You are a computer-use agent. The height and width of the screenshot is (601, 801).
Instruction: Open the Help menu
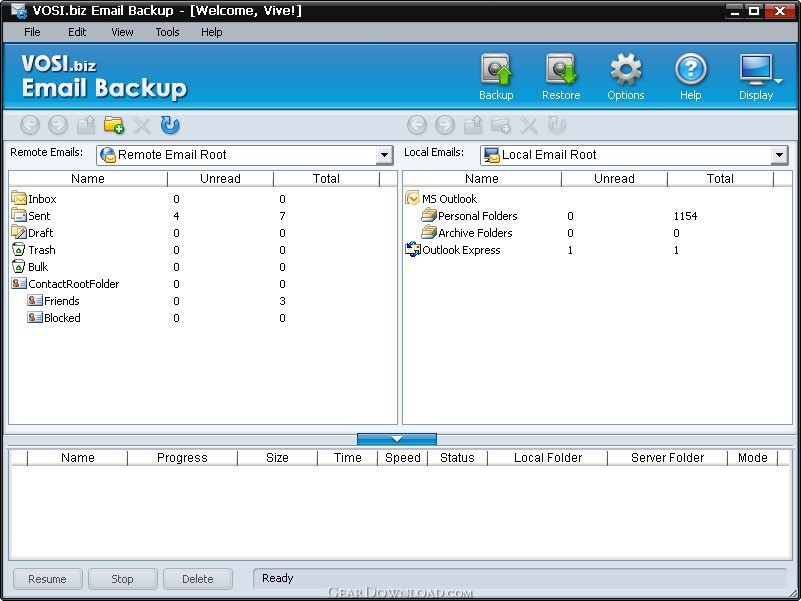(211, 32)
